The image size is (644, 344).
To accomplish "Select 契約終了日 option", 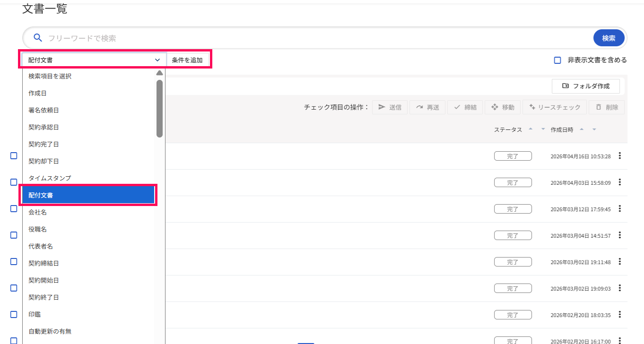I will [89, 297].
